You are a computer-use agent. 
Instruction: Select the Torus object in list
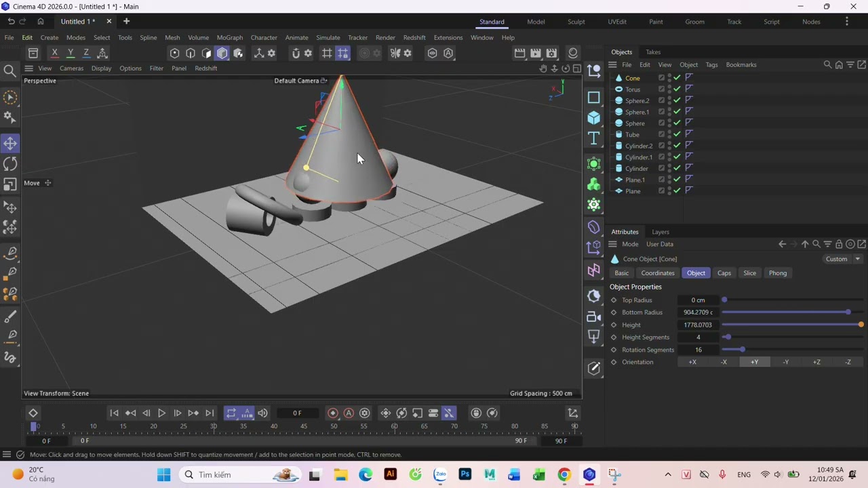coord(633,89)
